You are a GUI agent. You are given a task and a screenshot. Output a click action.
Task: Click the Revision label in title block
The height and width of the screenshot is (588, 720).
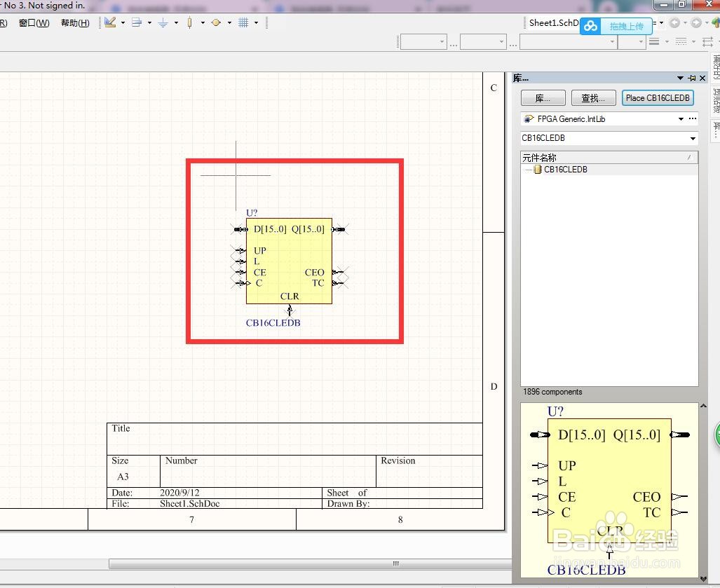pos(398,460)
